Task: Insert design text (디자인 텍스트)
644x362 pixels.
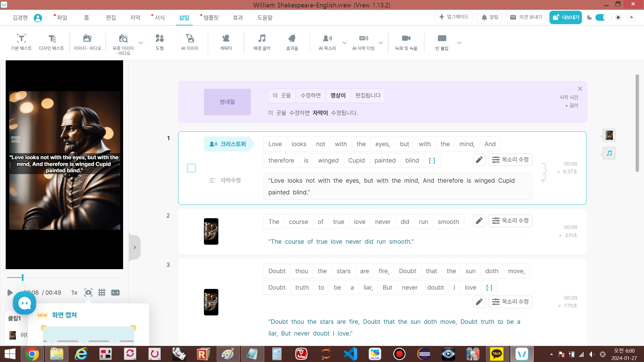Action: tap(51, 42)
